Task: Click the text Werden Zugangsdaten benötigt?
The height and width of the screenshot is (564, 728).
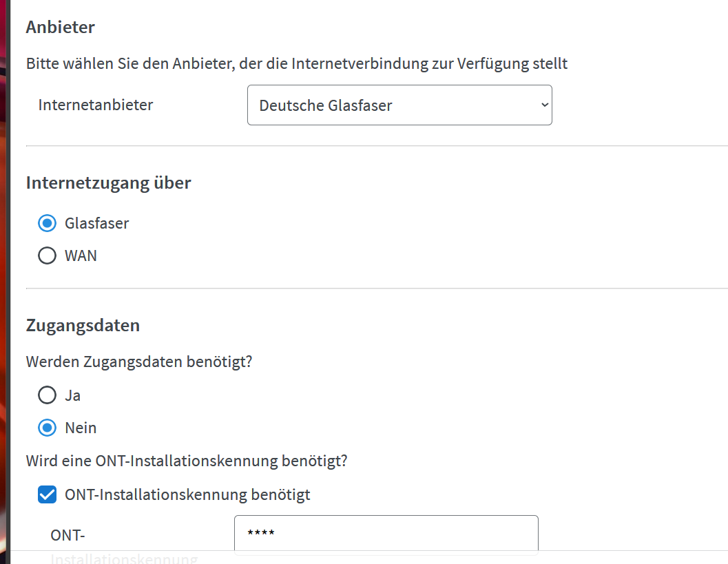Action: pyautogui.click(x=139, y=362)
